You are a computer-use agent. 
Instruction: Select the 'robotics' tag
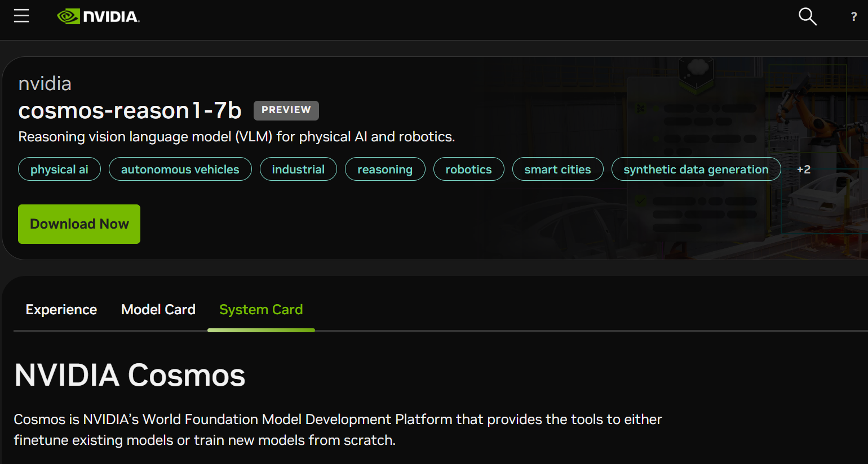[x=468, y=169]
